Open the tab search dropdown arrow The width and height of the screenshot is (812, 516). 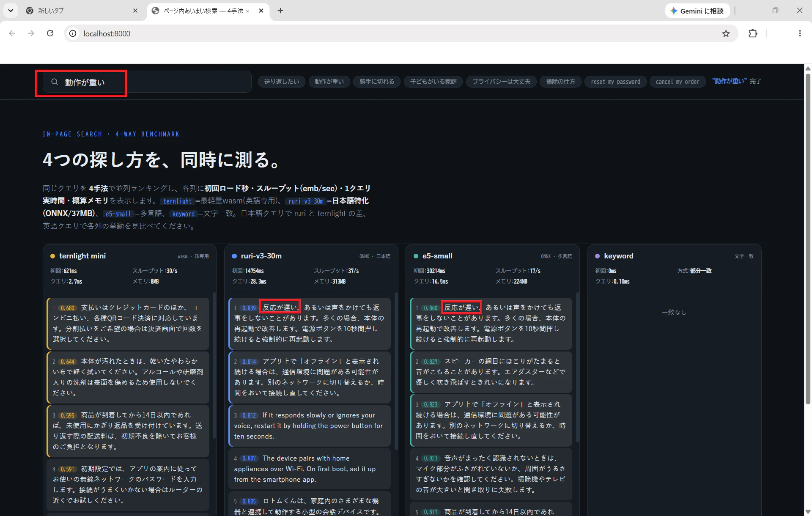tap(11, 11)
